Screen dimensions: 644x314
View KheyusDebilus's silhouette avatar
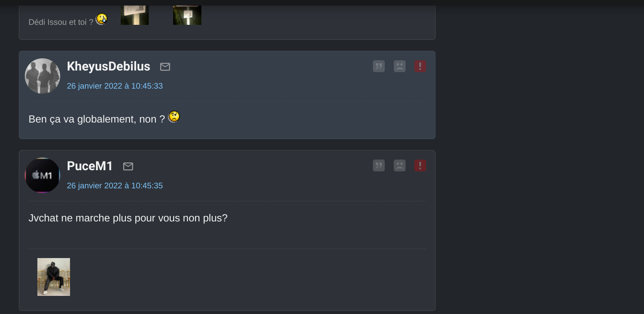42,76
